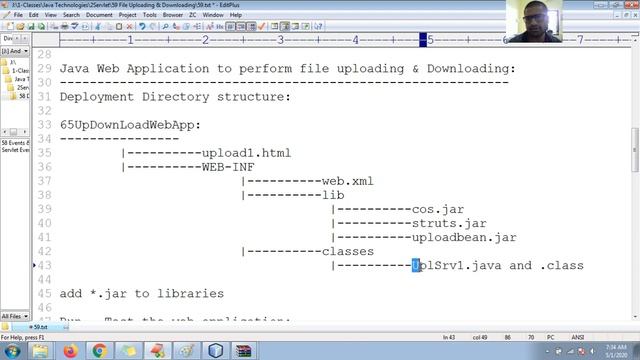
Task: Open the Edit menu
Action: tap(33, 15)
